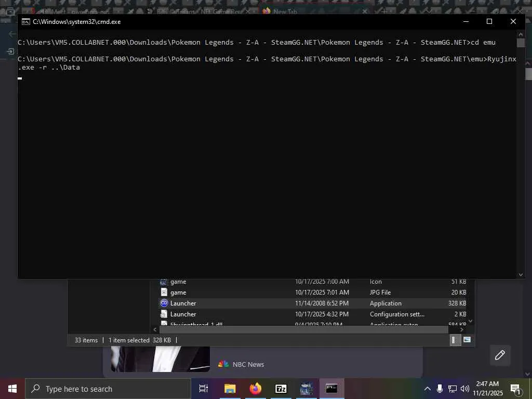This screenshot has width=532, height=399.
Task: Click Explorer file list scroll down arrow
Action: [471, 321]
